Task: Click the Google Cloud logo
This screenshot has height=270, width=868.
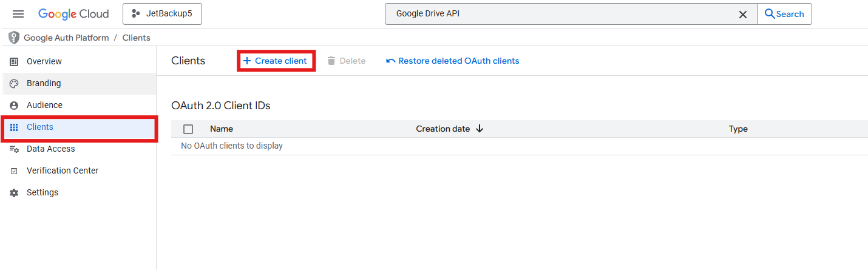Action: (73, 14)
